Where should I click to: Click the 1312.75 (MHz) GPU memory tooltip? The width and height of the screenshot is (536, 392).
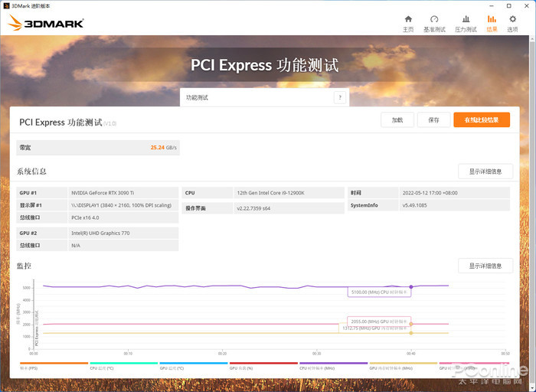374,328
